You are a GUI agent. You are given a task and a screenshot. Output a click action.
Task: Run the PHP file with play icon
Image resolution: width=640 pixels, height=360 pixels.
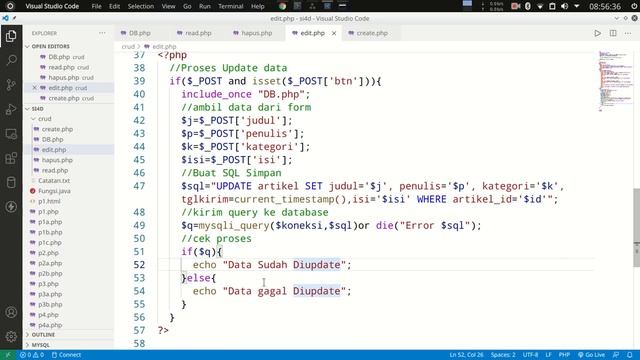coord(597,33)
